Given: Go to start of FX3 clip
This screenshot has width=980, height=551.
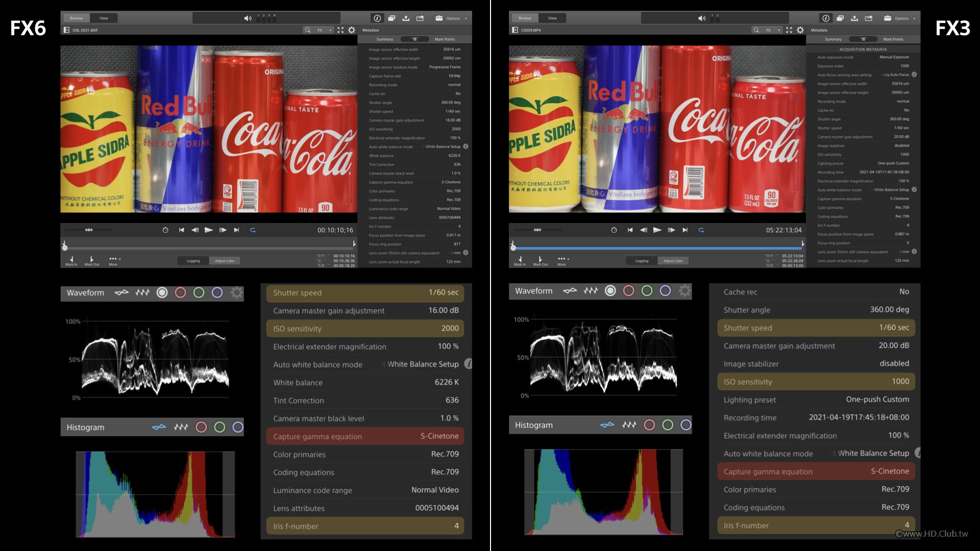Looking at the screenshot, I should 630,230.
